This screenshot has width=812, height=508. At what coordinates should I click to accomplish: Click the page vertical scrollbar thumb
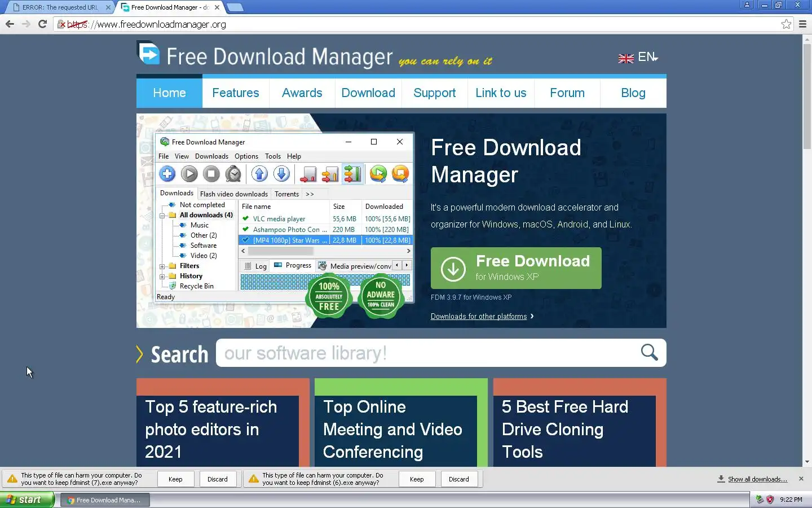pyautogui.click(x=807, y=96)
